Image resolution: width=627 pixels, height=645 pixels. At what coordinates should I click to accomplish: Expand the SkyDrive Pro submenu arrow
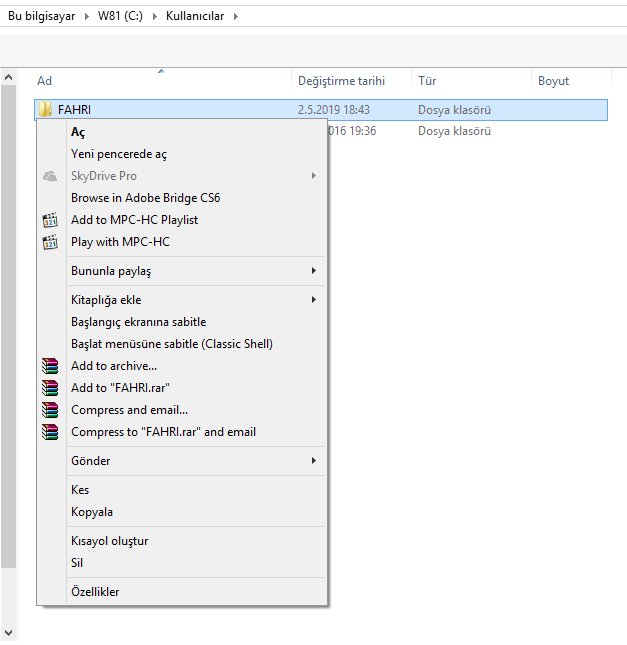pyautogui.click(x=314, y=176)
